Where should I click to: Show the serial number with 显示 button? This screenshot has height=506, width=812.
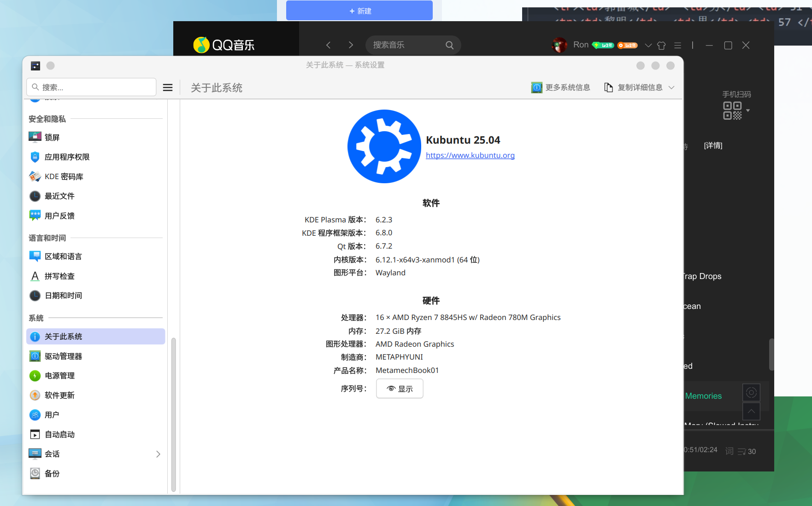[400, 389]
